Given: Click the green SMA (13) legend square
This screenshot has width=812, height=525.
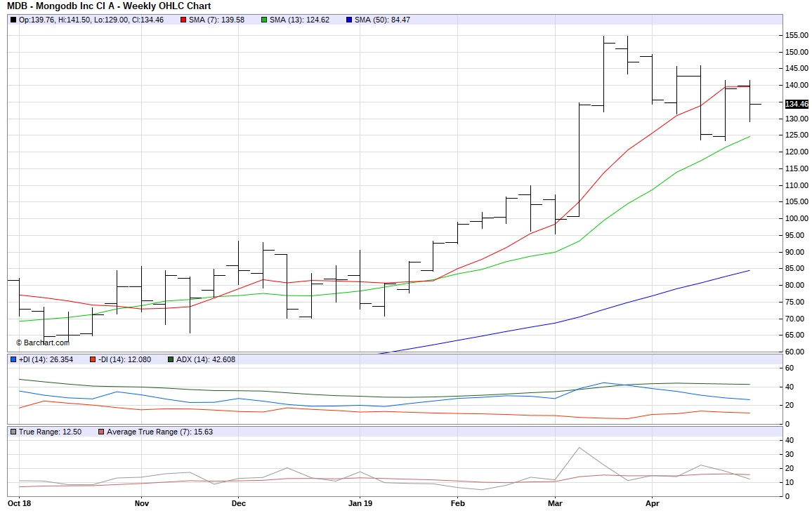Looking at the screenshot, I should [x=264, y=20].
